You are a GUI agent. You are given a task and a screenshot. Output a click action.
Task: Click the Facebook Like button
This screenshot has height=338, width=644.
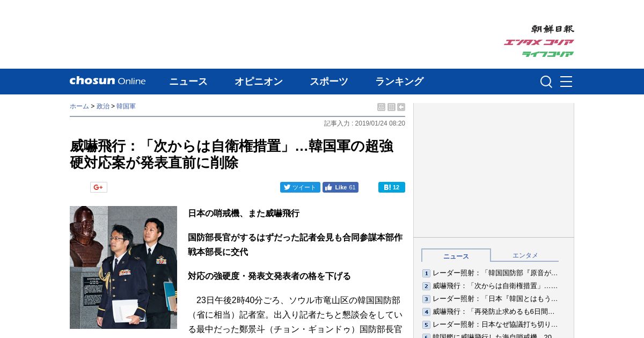pos(340,187)
